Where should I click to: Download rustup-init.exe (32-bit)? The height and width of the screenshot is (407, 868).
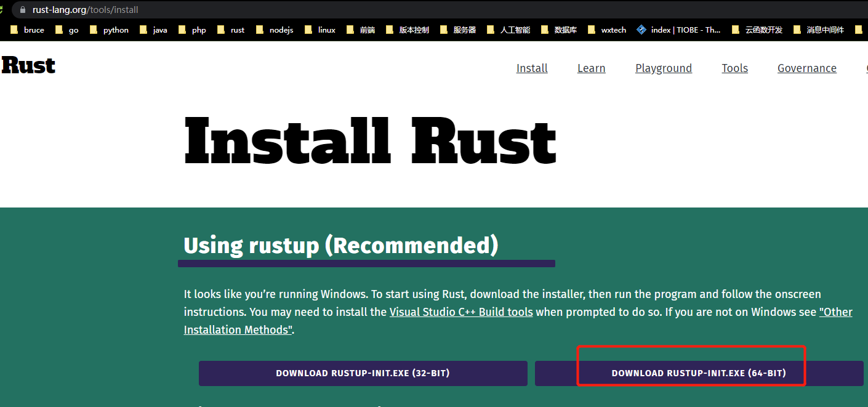(363, 373)
